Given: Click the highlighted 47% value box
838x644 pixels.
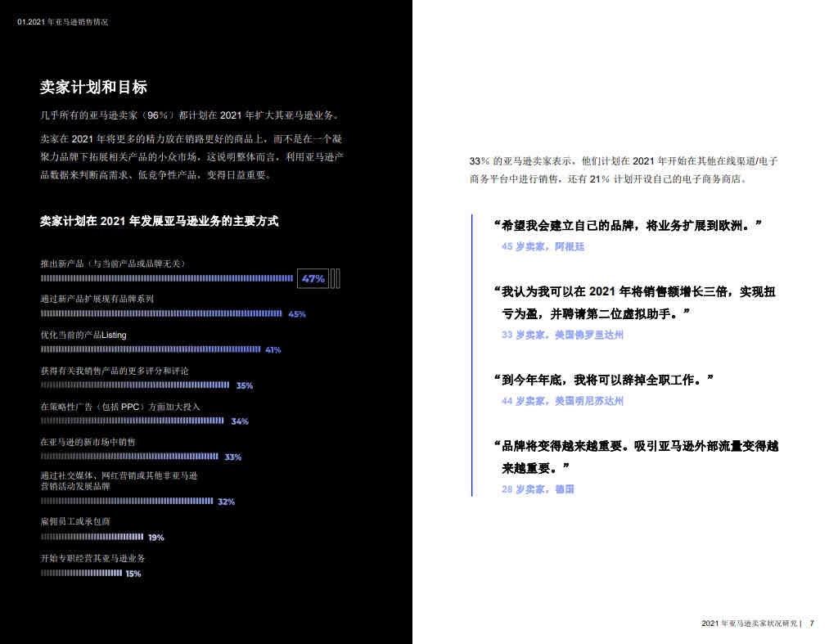Looking at the screenshot, I should 313,278.
